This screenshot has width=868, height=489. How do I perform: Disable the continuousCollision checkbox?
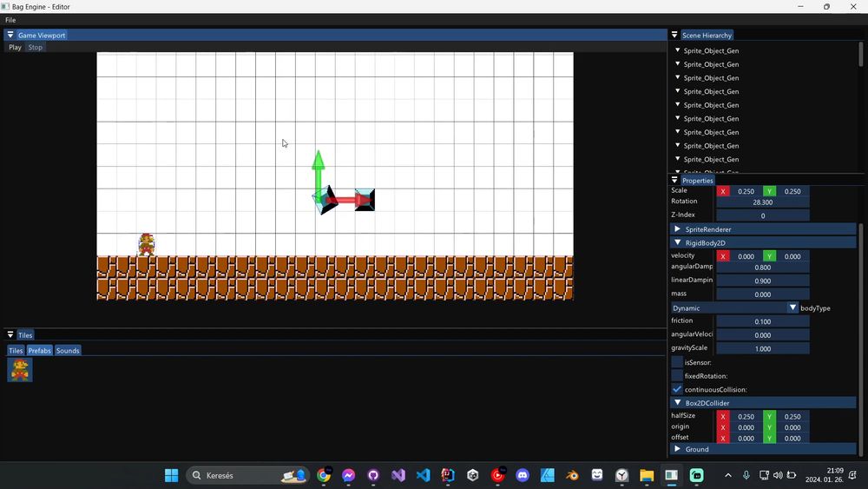(x=677, y=389)
